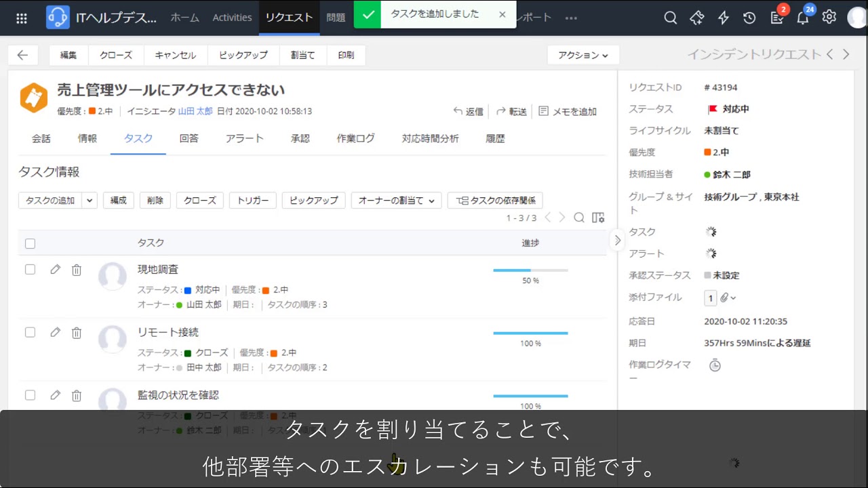Tick the checkbox for 監視の状況を確認 task
The width and height of the screenshot is (868, 488).
coord(30,394)
